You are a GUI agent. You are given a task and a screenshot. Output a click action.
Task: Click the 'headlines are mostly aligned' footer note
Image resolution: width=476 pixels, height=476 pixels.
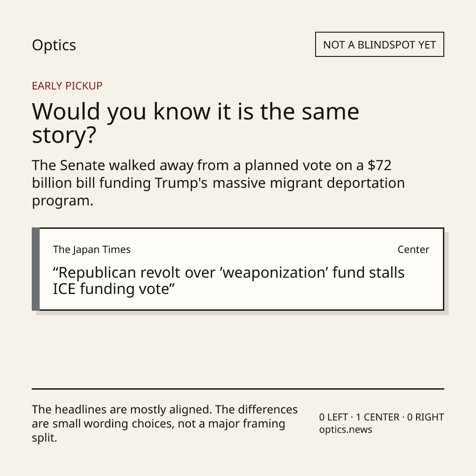tap(164, 424)
